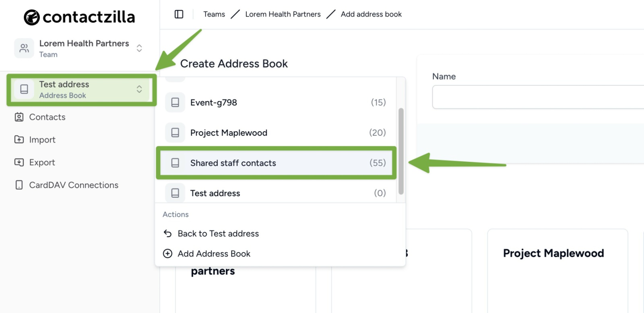Image resolution: width=644 pixels, height=313 pixels.
Task: Click the (15) count for Event-g798
Action: click(378, 102)
